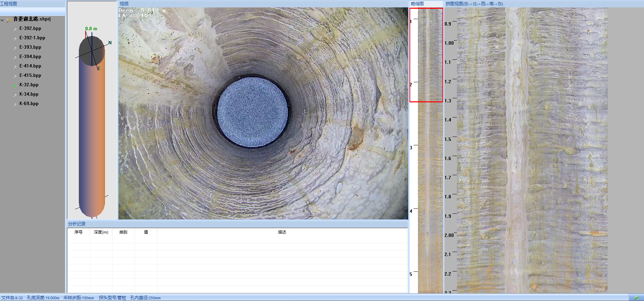Screen dimensions: 644x301
Task: Click the hammer icon beside 青菱湖北路.shprj
Action: [9, 20]
